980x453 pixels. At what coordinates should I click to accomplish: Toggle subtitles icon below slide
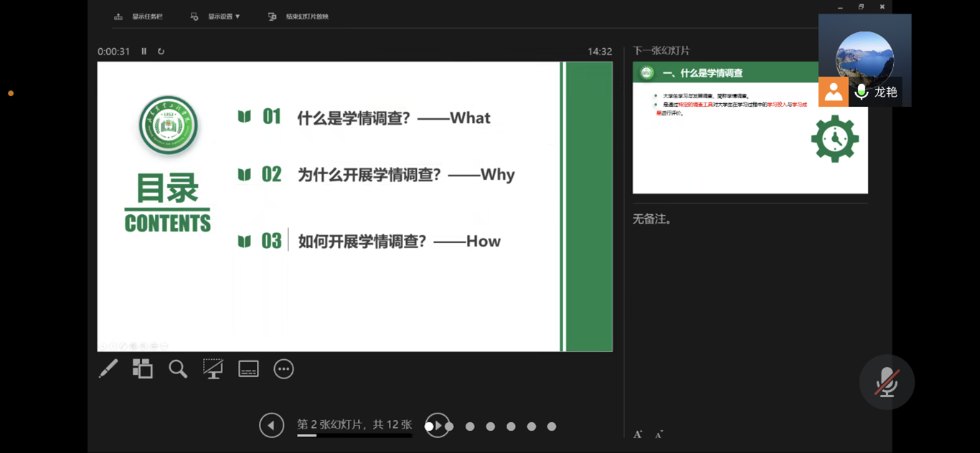(248, 369)
